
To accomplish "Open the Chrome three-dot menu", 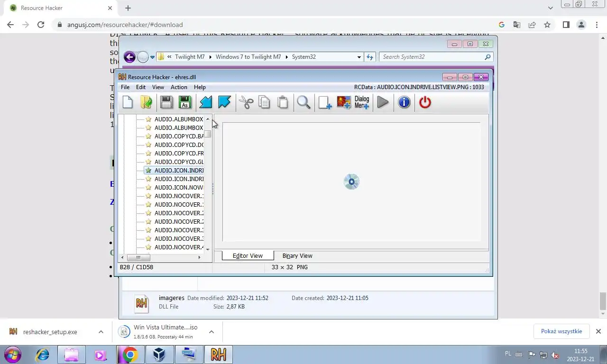I will (x=597, y=25).
